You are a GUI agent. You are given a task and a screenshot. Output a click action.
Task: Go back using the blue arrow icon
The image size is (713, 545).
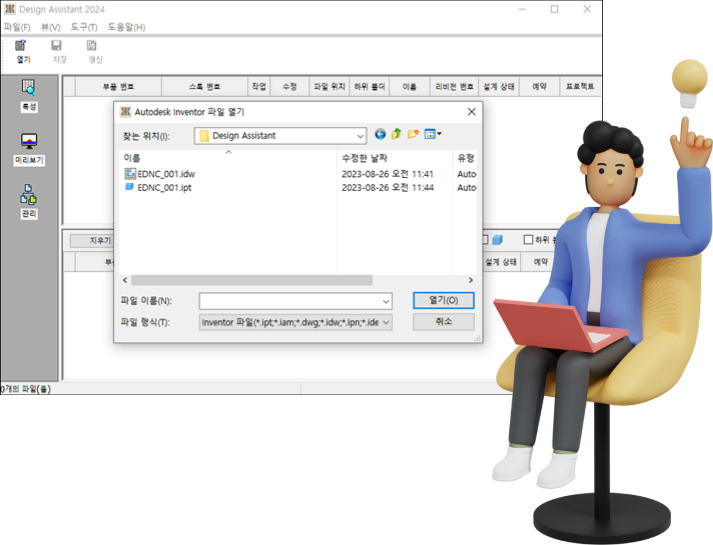(x=380, y=134)
